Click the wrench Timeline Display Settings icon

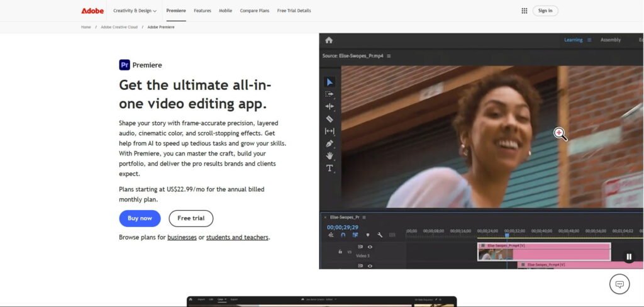coord(380,235)
